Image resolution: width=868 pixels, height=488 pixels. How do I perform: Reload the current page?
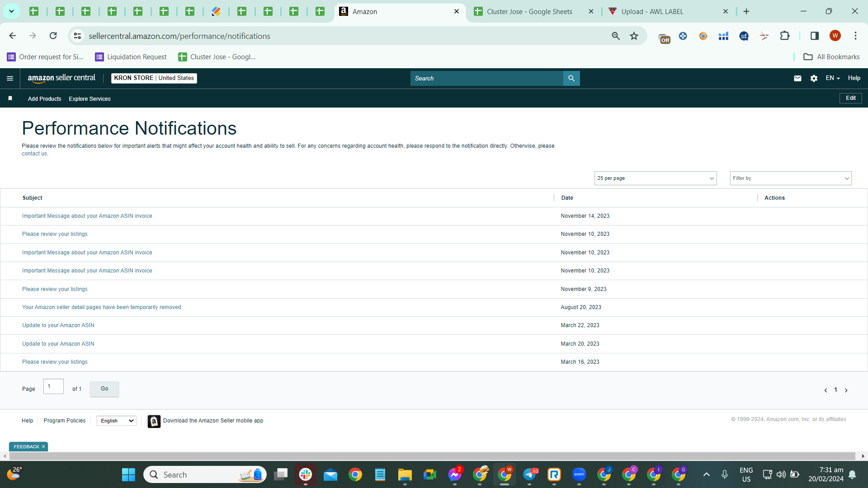53,36
